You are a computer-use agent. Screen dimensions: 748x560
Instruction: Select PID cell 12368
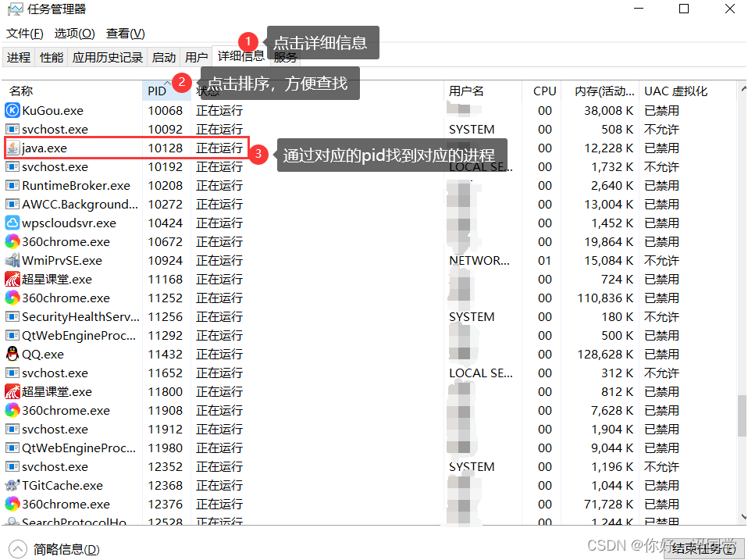click(x=165, y=486)
